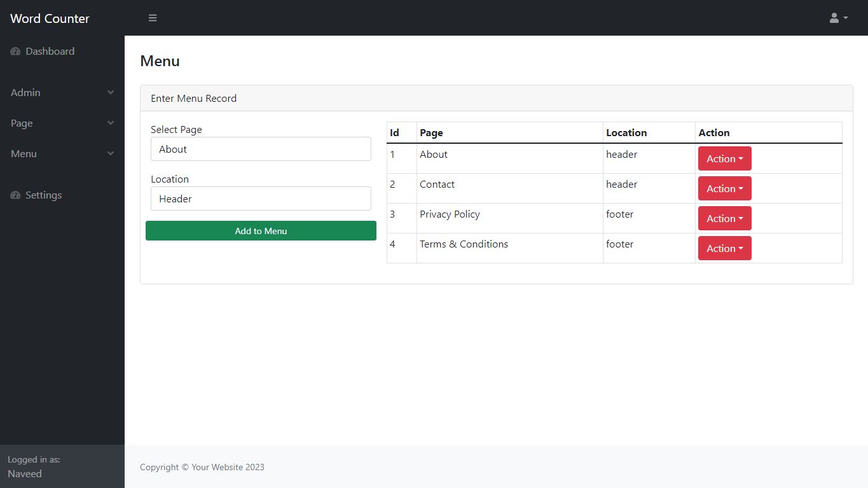Open Action dropdown for Privacy Policy row
The width and height of the screenshot is (868, 488).
[724, 218]
